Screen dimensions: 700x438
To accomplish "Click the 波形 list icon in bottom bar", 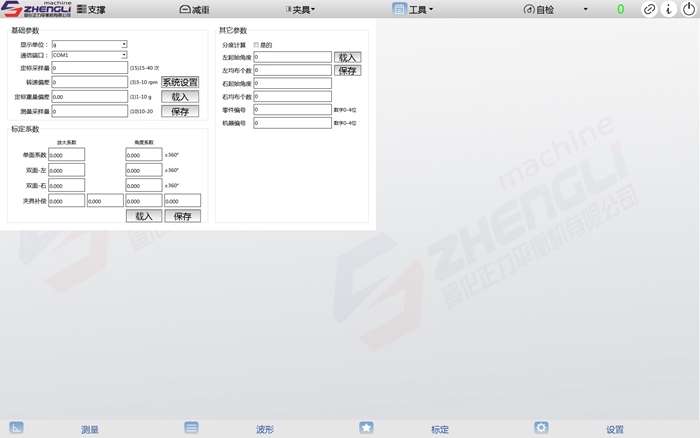I will pyautogui.click(x=191, y=428).
